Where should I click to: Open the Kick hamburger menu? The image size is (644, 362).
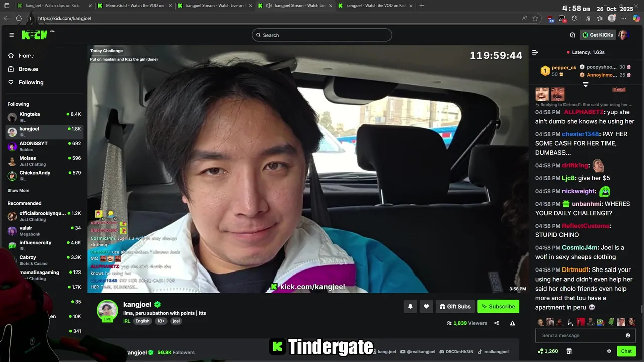[11, 35]
